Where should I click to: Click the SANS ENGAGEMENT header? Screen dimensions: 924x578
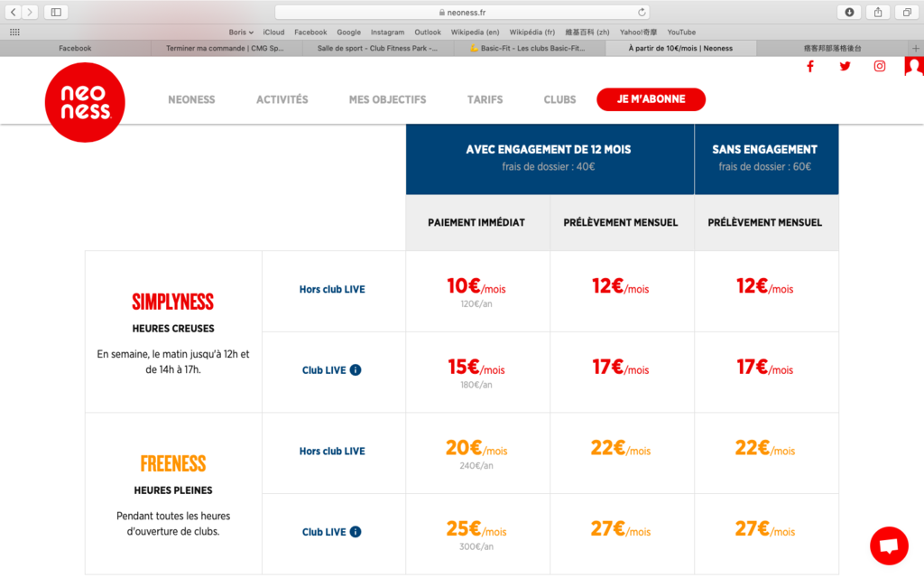click(x=765, y=149)
